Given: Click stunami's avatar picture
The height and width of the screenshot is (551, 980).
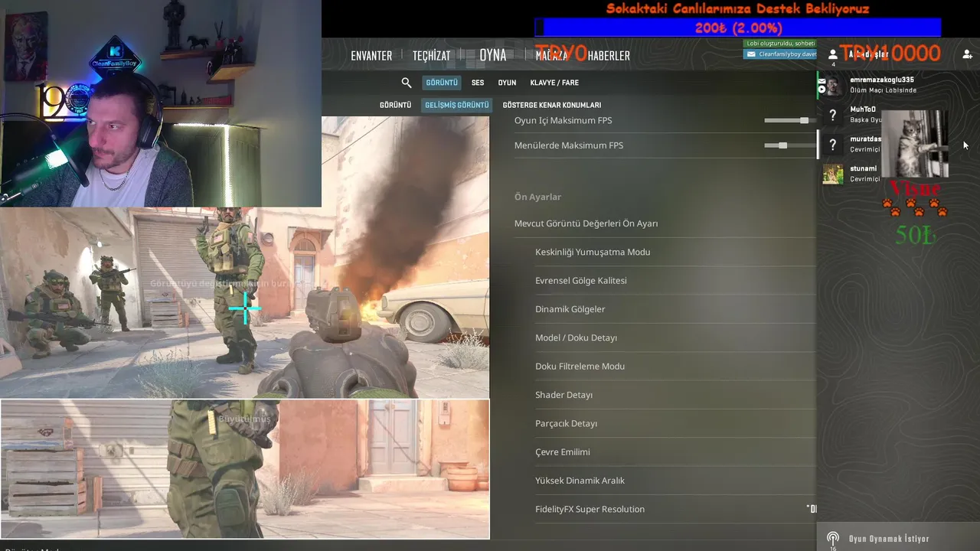Looking at the screenshot, I should tap(833, 174).
